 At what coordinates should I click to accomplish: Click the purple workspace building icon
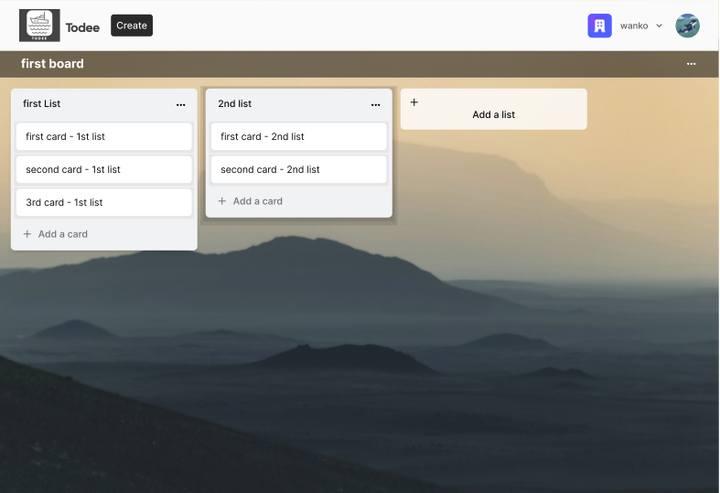tap(600, 26)
